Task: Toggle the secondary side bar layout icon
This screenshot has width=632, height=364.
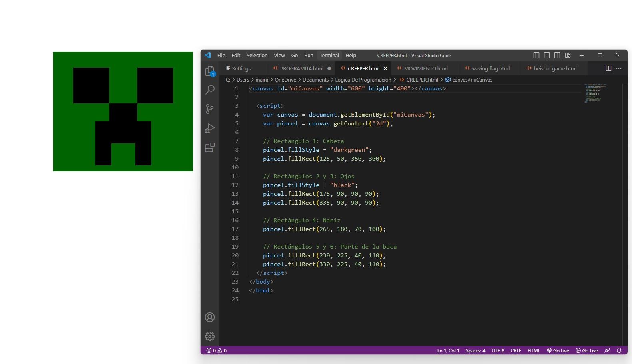Action: click(x=557, y=55)
